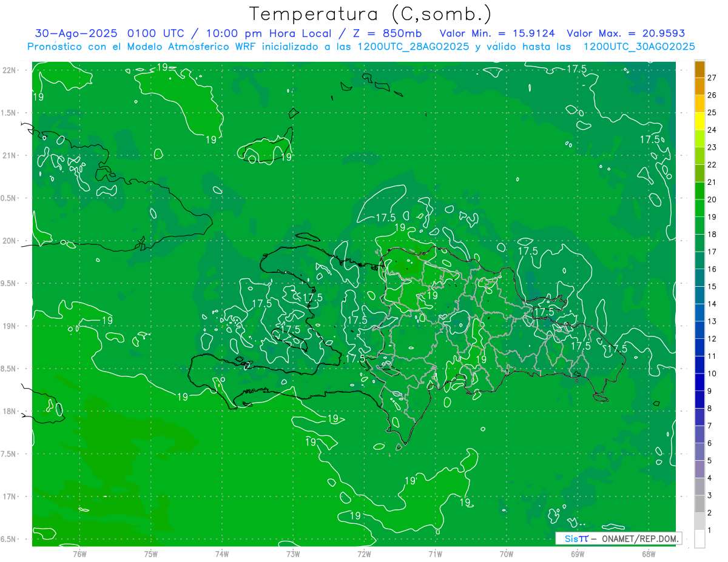
Task: Click color scale value '16'
Action: [712, 269]
